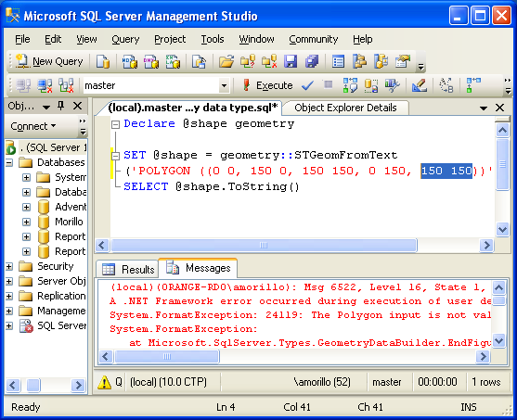Toggle Object Explorer auto-hide pin
This screenshot has width=517, height=420.
60,106
